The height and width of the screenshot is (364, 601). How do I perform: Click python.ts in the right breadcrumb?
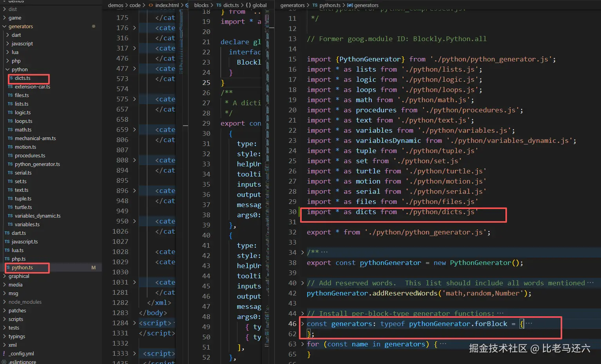(x=330, y=5)
